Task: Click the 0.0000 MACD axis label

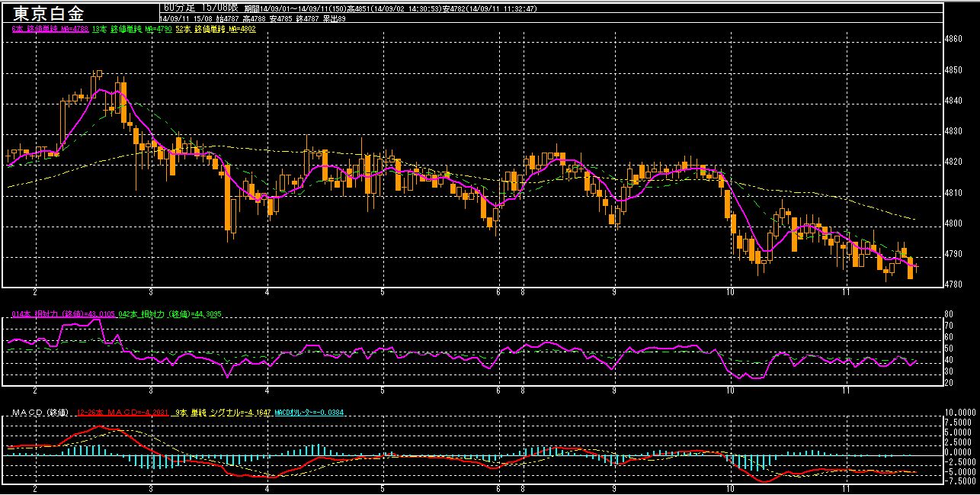Action: [x=956, y=451]
